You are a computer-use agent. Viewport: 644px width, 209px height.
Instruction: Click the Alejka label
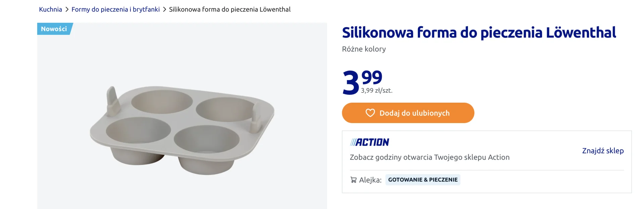click(x=370, y=180)
